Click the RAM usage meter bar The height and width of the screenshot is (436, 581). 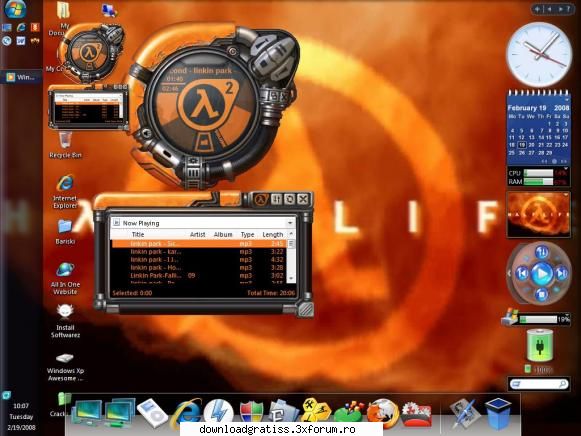538,182
